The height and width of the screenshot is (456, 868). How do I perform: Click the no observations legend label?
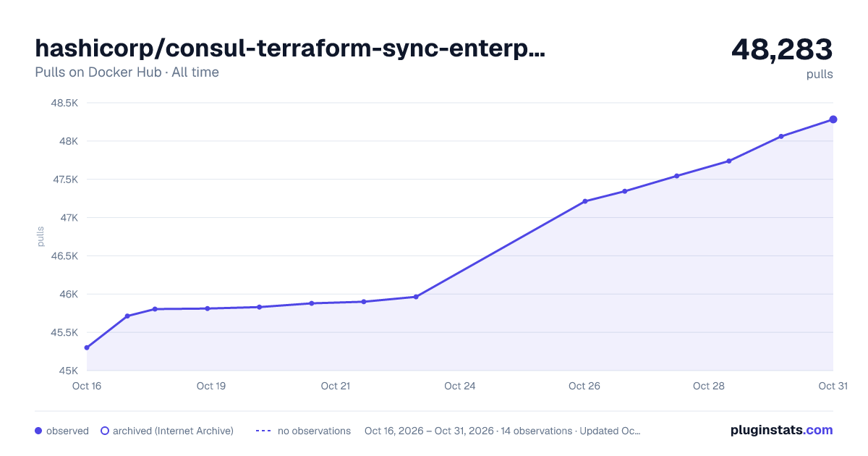[x=314, y=431]
